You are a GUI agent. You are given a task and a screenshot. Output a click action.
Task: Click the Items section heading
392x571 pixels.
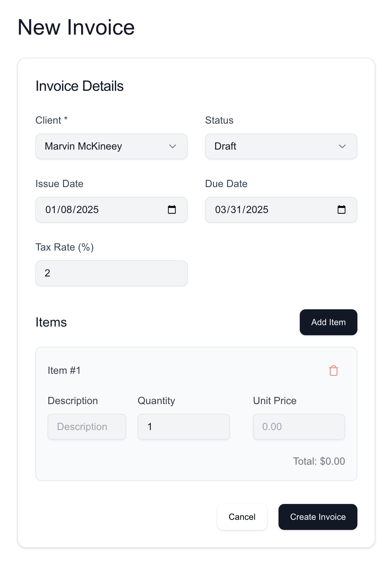coord(51,322)
